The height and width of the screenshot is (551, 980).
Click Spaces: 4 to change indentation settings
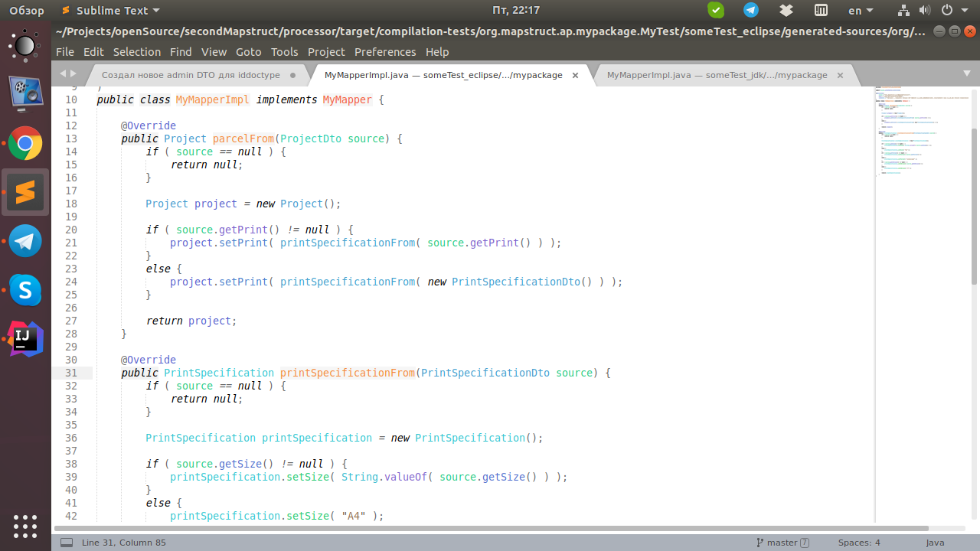[x=859, y=542]
